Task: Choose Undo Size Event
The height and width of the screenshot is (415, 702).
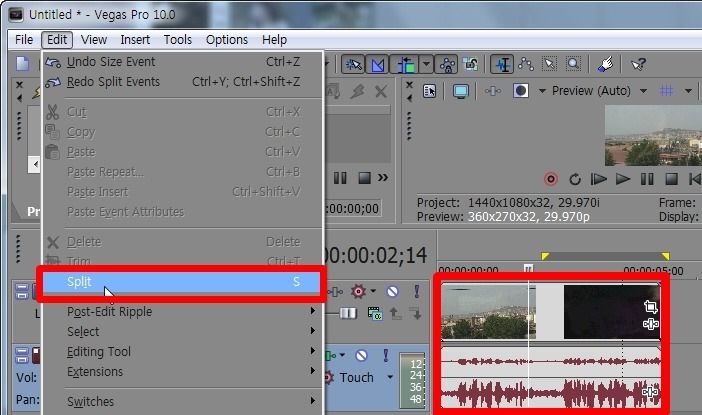Action: tap(182, 62)
